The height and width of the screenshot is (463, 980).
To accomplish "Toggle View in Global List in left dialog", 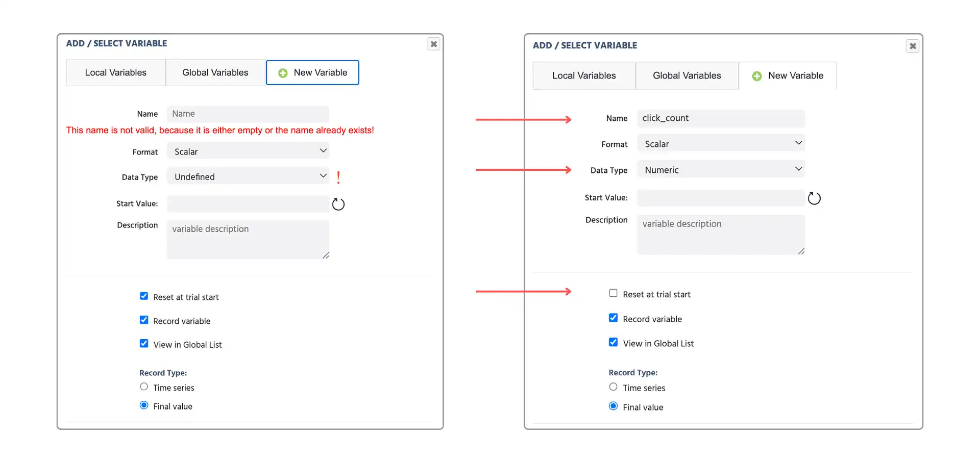I will tap(144, 344).
